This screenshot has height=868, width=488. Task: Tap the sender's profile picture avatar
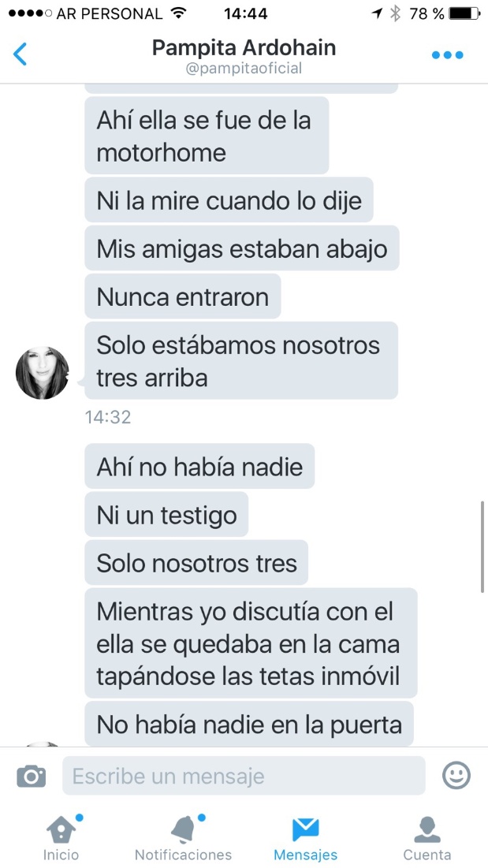42,373
